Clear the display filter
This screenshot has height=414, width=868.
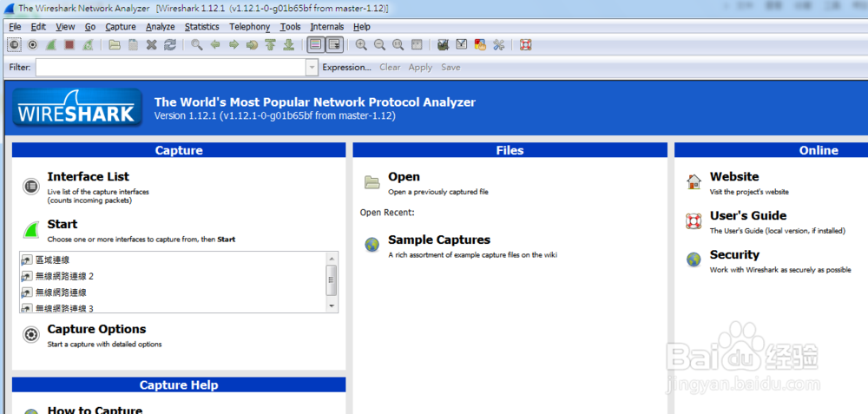coord(390,68)
